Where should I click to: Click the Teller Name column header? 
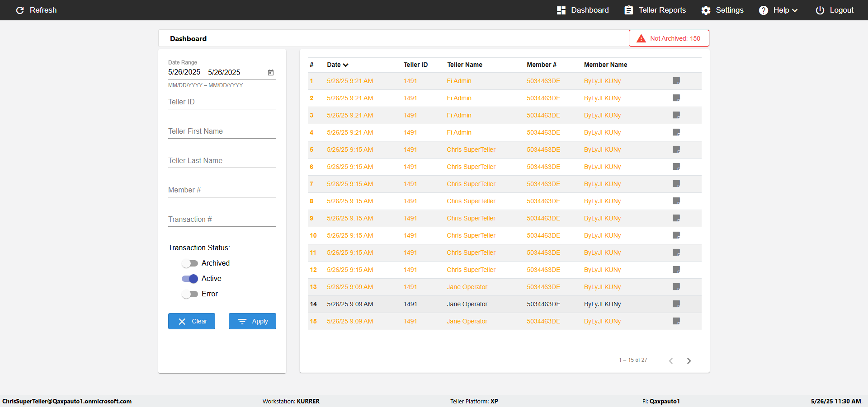(465, 65)
